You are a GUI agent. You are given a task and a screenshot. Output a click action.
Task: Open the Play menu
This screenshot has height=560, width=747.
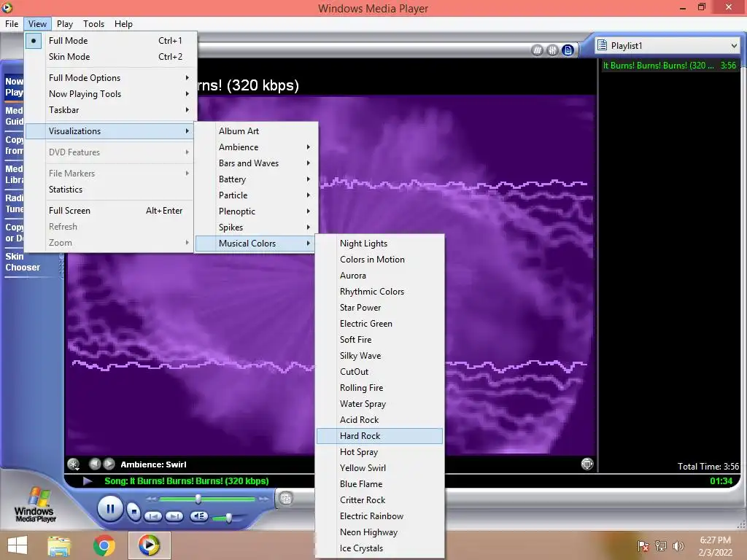click(x=65, y=24)
